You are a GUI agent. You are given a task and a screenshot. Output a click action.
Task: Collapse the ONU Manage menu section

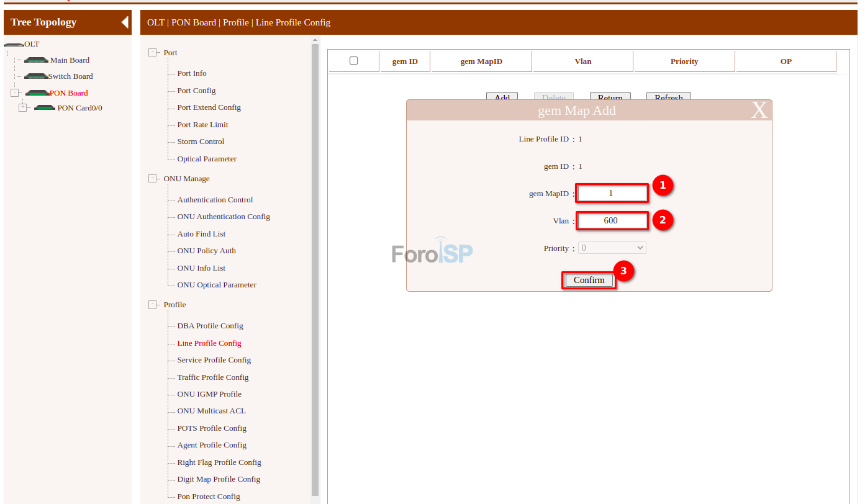pyautogui.click(x=153, y=179)
